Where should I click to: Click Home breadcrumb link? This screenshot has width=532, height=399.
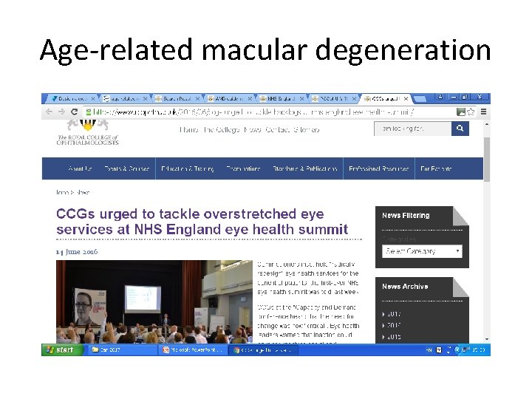62,192
